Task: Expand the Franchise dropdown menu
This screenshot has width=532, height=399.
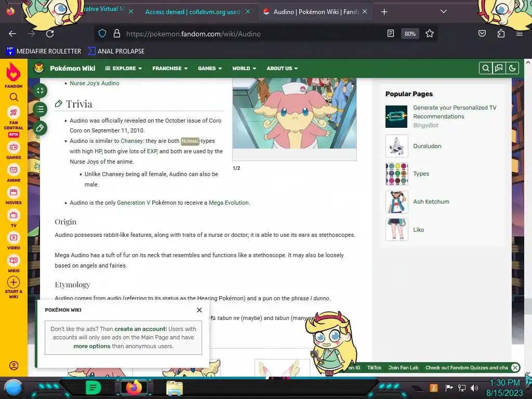Action: (170, 68)
